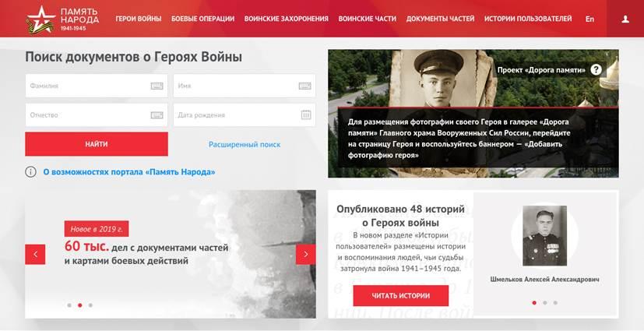This screenshot has height=331, width=644.
Task: Select third dot of news carousel
Action: pyautogui.click(x=90, y=305)
